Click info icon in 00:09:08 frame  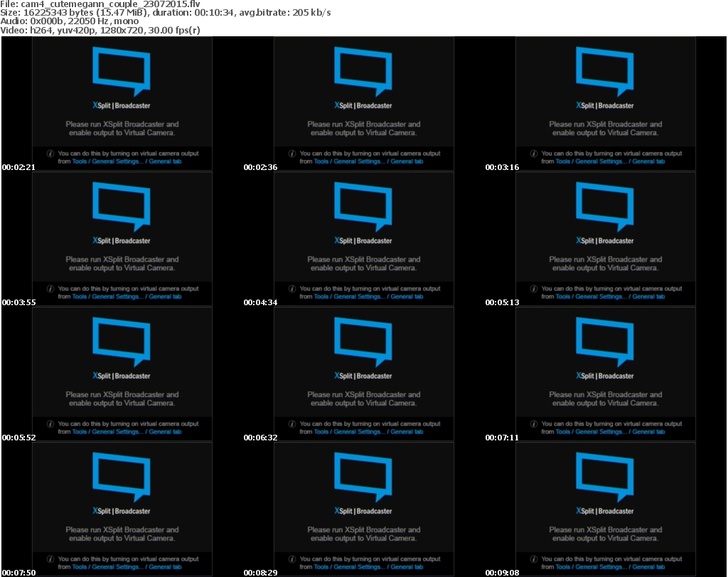coord(534,559)
